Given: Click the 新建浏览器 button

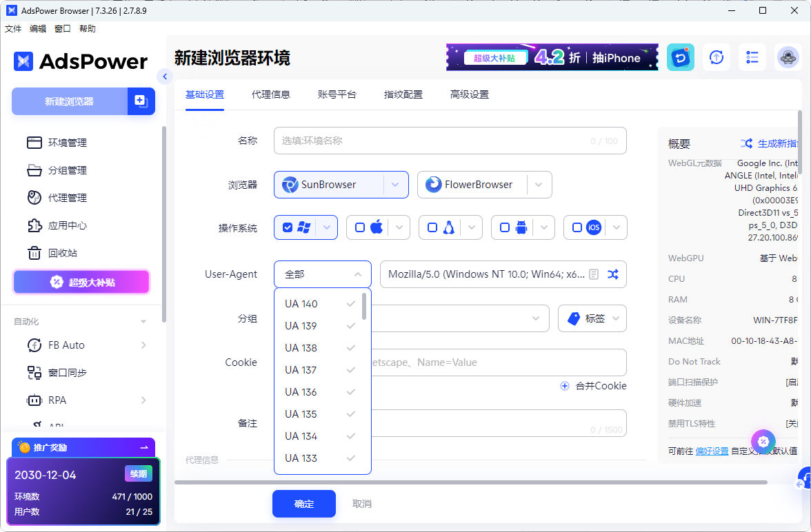Looking at the screenshot, I should pyautogui.click(x=69, y=101).
